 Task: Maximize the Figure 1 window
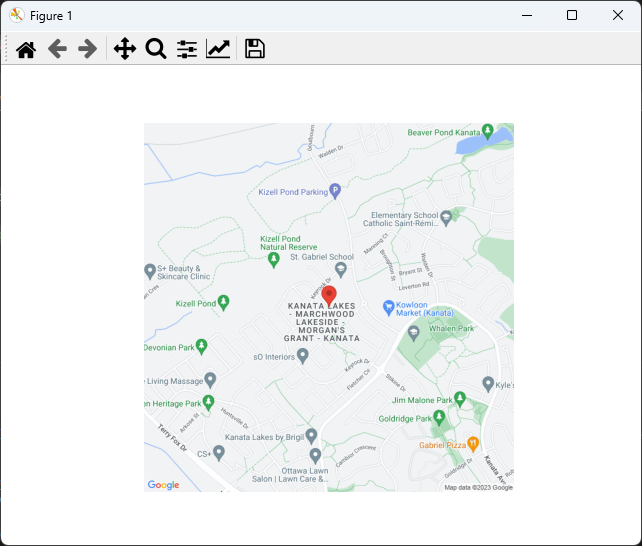coord(572,16)
